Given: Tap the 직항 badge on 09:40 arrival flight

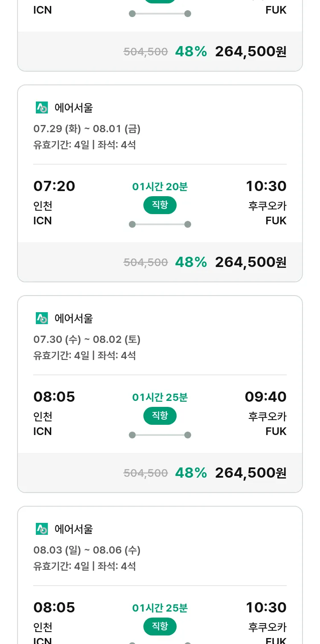Looking at the screenshot, I should 160,416.
